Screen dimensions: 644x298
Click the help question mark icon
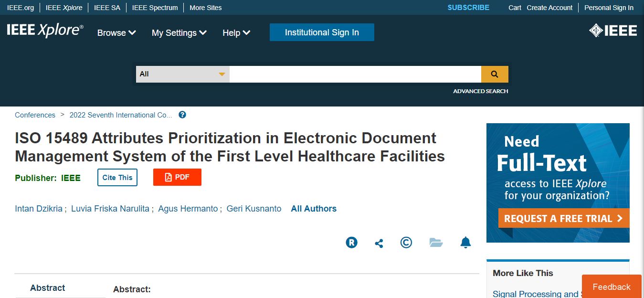tap(182, 115)
